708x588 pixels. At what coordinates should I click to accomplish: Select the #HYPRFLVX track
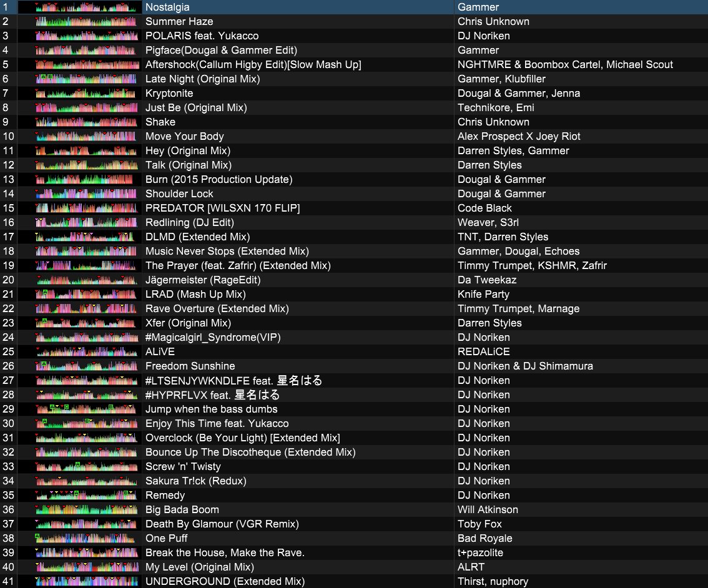click(x=212, y=395)
